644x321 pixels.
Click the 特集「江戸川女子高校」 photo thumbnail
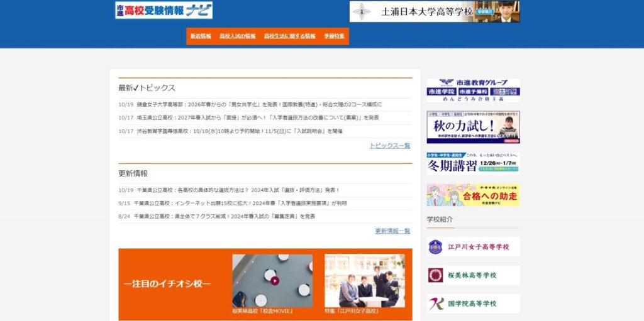pos(365,281)
